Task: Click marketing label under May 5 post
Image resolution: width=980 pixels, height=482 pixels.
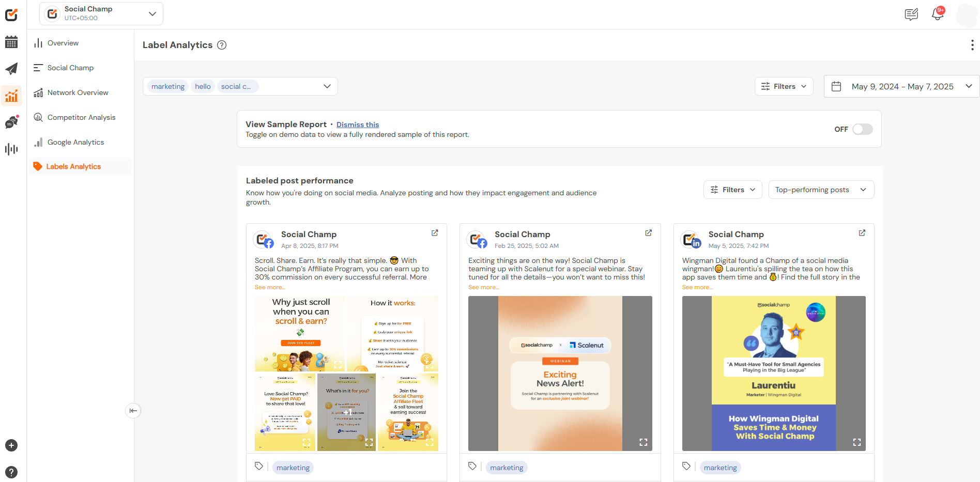Action: point(721,468)
